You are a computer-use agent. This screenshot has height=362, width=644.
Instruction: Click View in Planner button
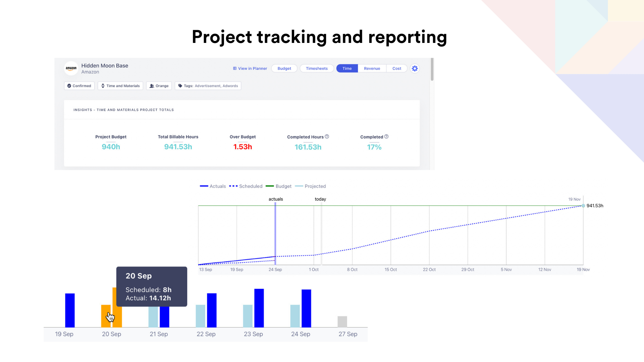(x=250, y=68)
